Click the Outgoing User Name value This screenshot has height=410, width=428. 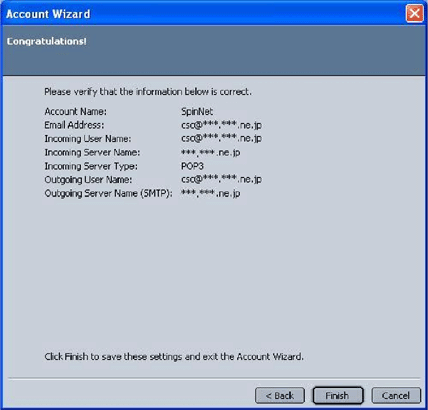point(221,180)
